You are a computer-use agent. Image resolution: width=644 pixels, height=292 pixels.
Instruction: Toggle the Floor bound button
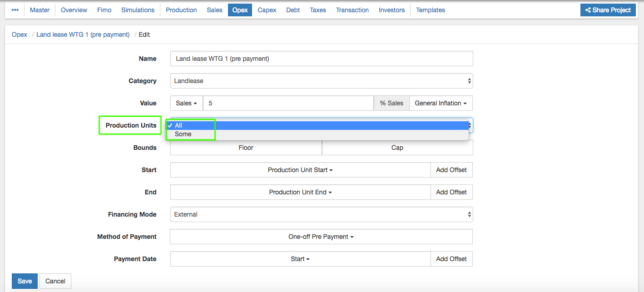click(x=246, y=148)
